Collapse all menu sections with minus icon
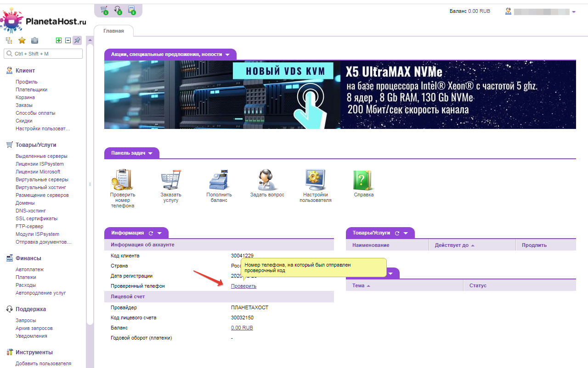Viewport: 588px width, 368px height. click(x=68, y=40)
